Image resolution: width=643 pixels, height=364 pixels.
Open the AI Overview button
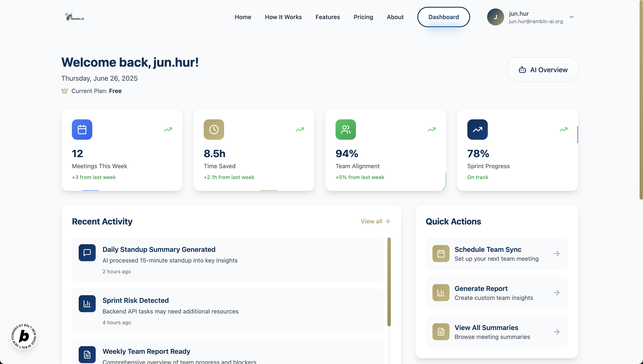543,70
